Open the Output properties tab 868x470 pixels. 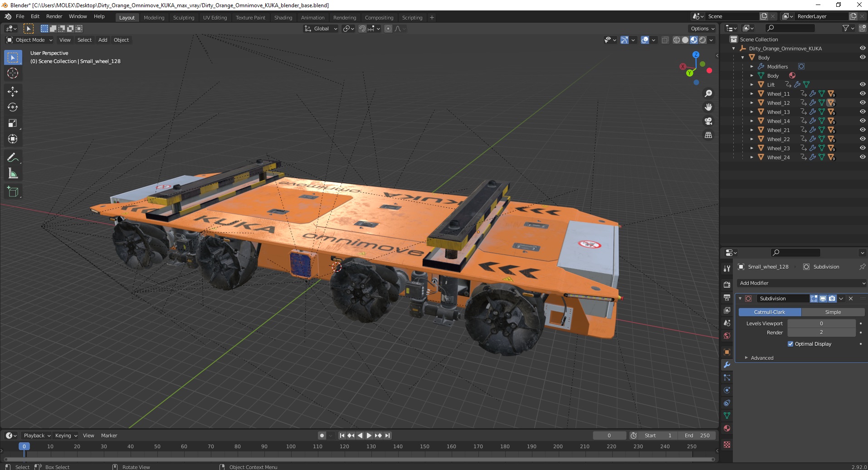click(727, 298)
